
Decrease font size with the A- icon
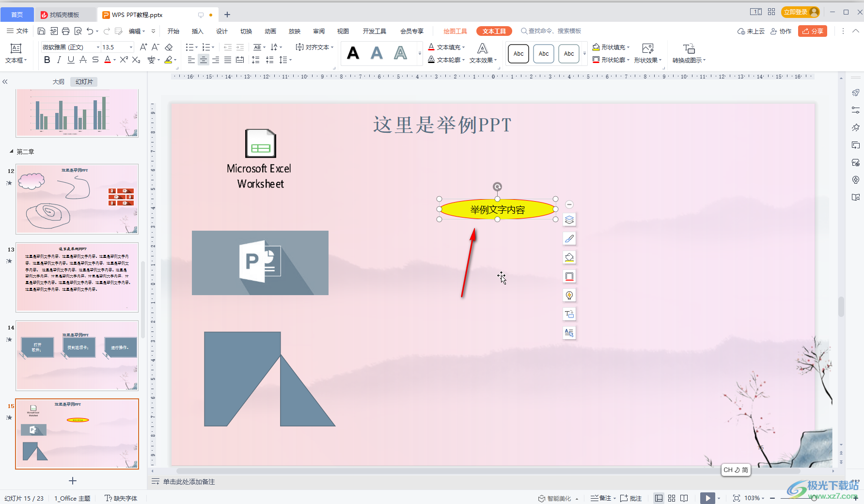156,47
